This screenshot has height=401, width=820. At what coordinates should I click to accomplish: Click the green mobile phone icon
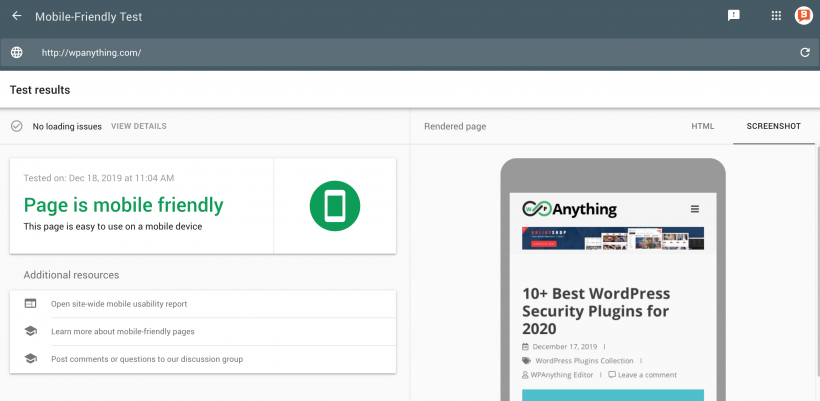pos(335,205)
